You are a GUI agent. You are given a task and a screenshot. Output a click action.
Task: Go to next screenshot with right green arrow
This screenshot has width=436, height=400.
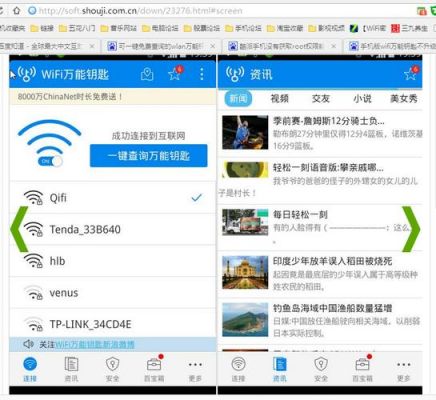point(411,229)
